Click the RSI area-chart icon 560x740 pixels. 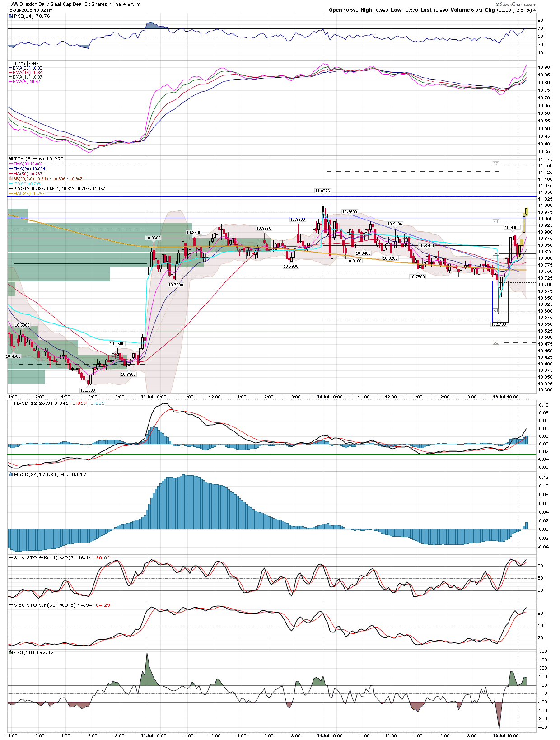(10, 16)
